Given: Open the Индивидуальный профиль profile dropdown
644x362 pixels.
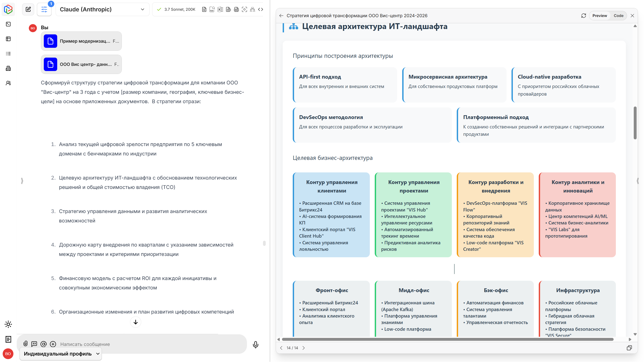Looking at the screenshot, I should pos(61,354).
